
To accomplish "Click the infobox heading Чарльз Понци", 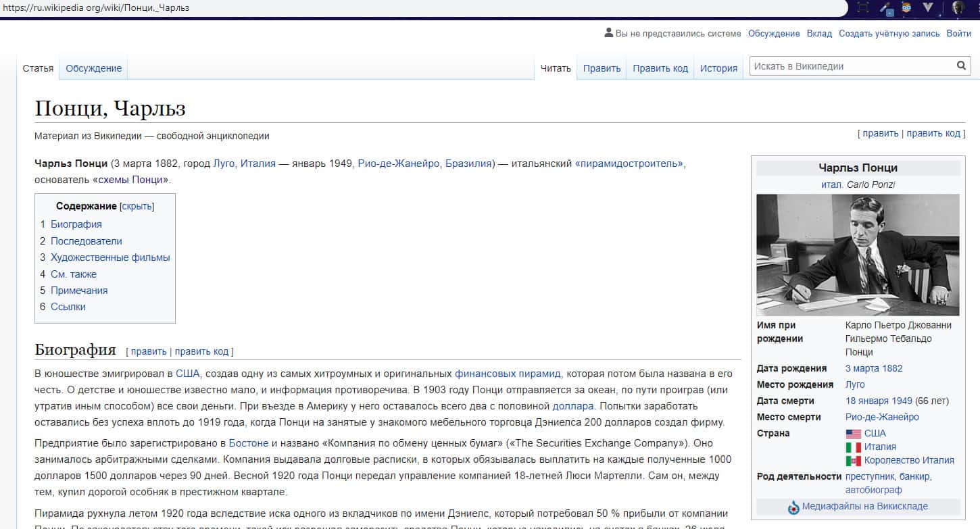I will click(858, 168).
